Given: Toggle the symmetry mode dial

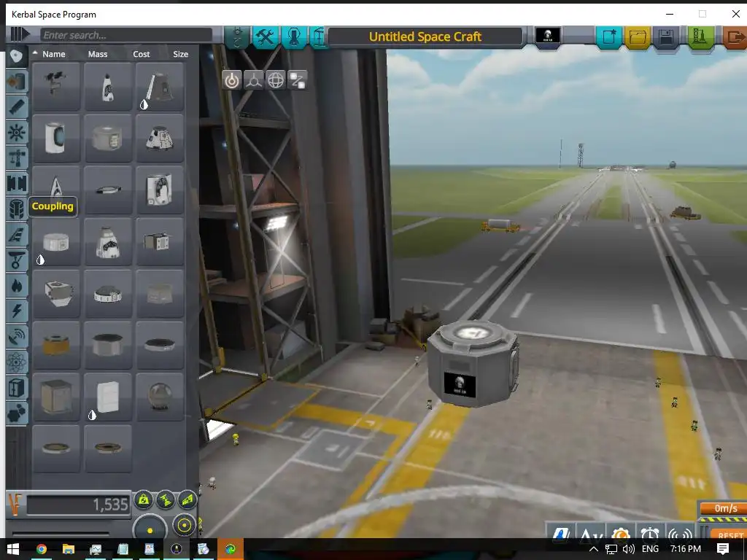Looking at the screenshot, I should (x=150, y=529).
